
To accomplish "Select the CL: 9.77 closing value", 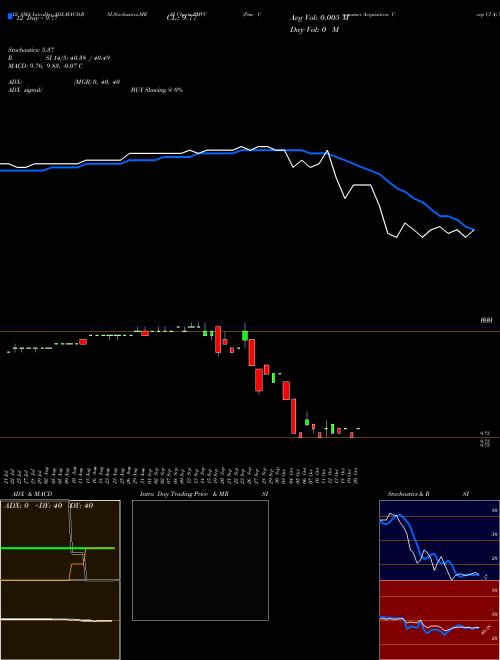I will pos(181,18).
